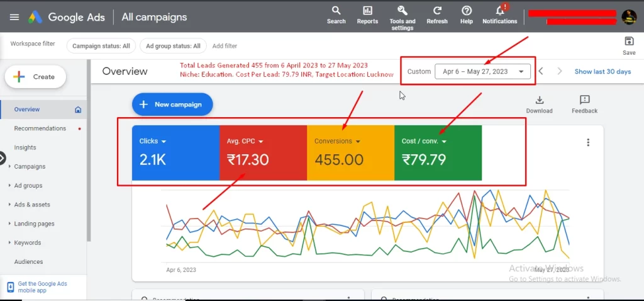The width and height of the screenshot is (644, 301).
Task: Click the 455.00 conversions value
Action: [x=339, y=159]
